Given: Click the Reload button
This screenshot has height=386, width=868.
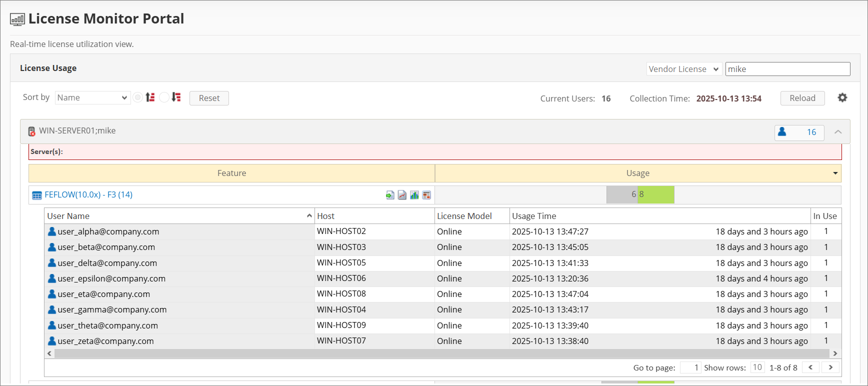Looking at the screenshot, I should [x=802, y=98].
